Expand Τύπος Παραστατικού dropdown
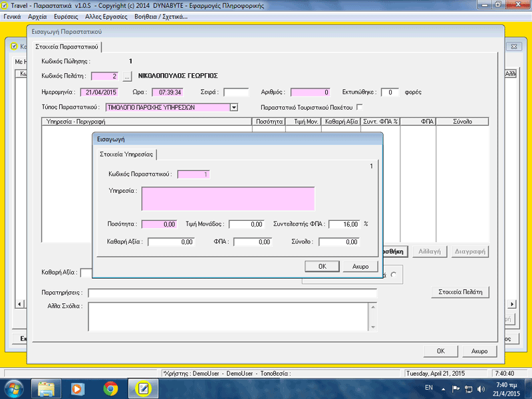 234,108
